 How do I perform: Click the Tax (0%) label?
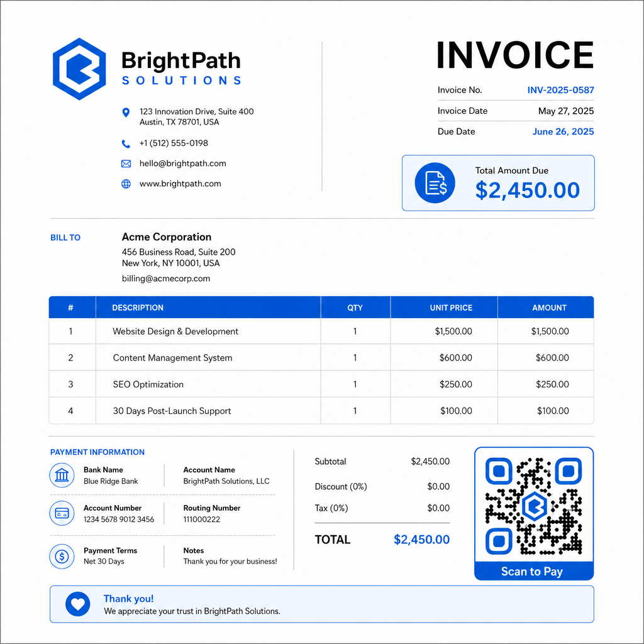click(331, 508)
